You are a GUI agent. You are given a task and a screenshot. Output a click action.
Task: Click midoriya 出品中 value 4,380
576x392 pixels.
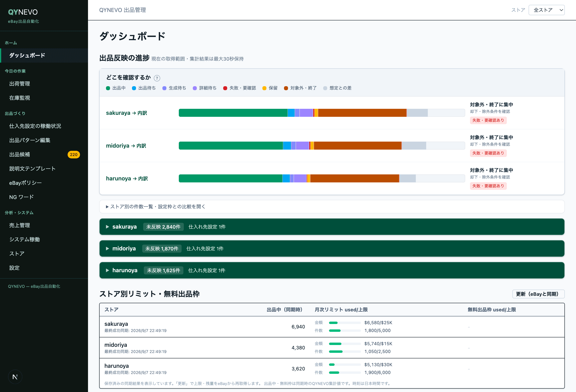point(298,348)
